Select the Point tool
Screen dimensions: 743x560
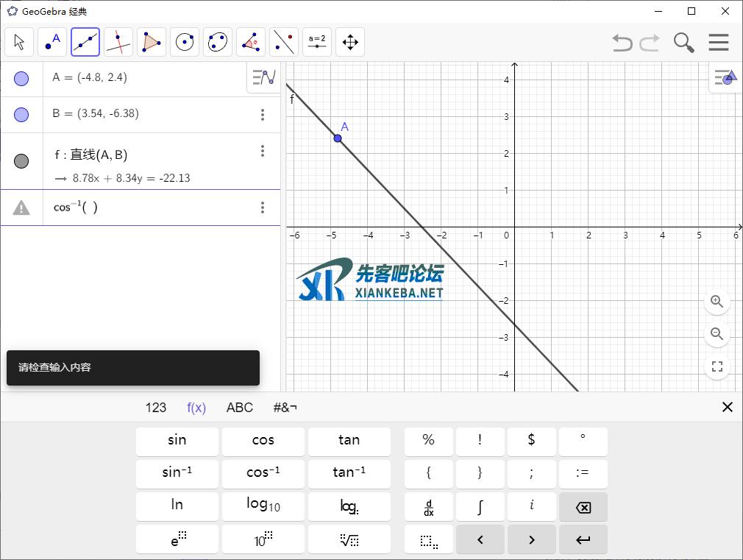click(52, 43)
